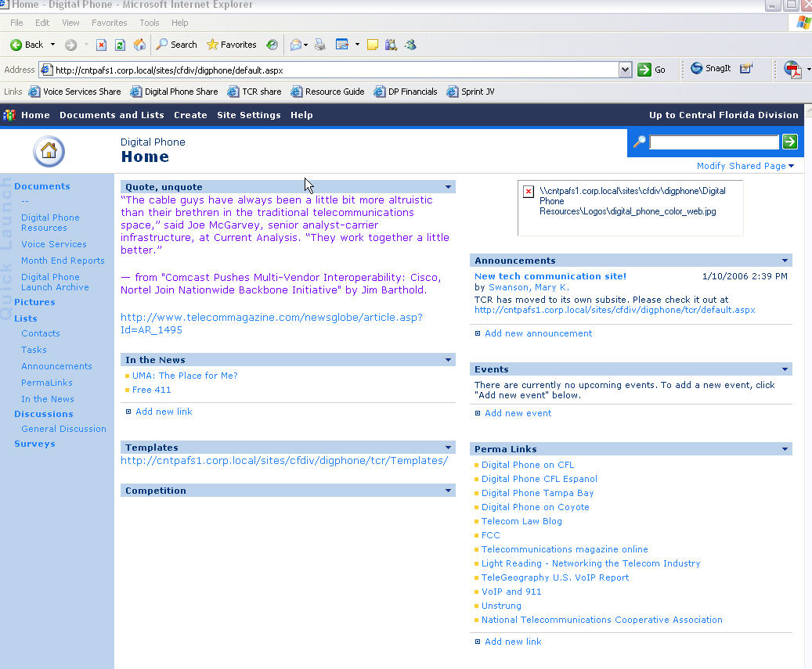Open the Competition web part menu
812x669 pixels.
click(x=448, y=491)
